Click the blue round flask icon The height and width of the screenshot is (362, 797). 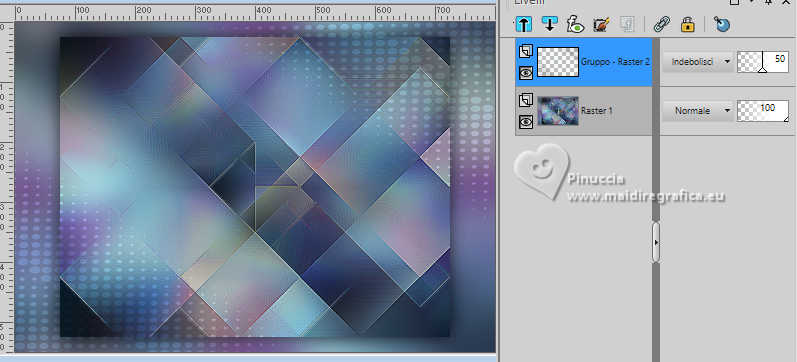click(722, 24)
